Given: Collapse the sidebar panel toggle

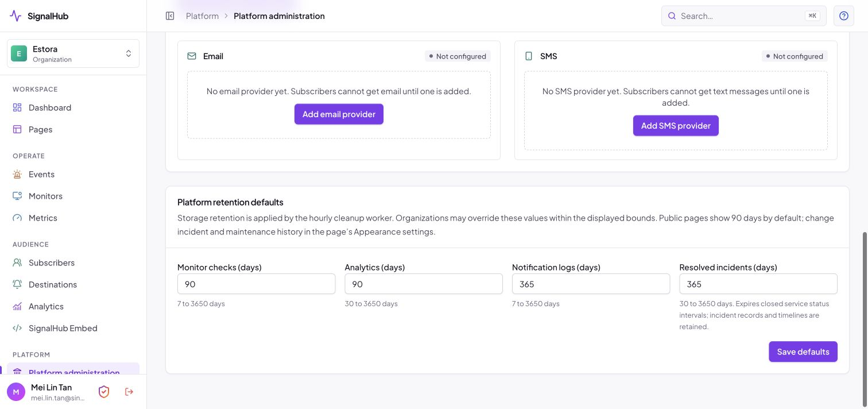Looking at the screenshot, I should click(170, 16).
